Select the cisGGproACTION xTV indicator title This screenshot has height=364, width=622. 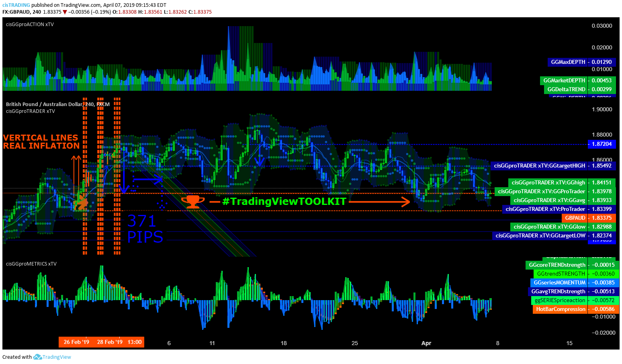click(x=30, y=25)
